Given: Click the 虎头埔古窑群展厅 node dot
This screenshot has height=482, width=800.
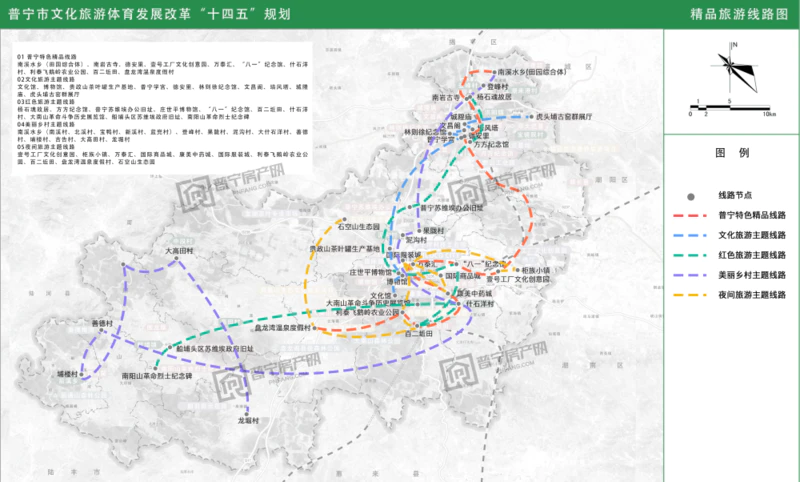Looking at the screenshot, I should [x=532, y=117].
